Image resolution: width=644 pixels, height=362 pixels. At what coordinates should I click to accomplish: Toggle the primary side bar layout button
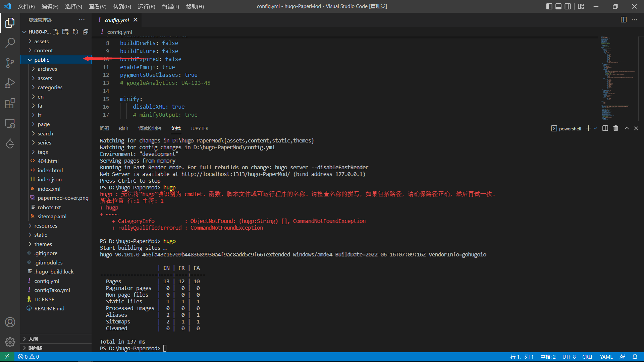pyautogui.click(x=549, y=6)
